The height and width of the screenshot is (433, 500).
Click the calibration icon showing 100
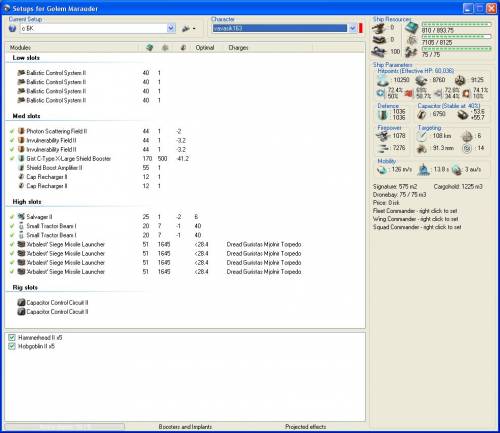coord(379,52)
